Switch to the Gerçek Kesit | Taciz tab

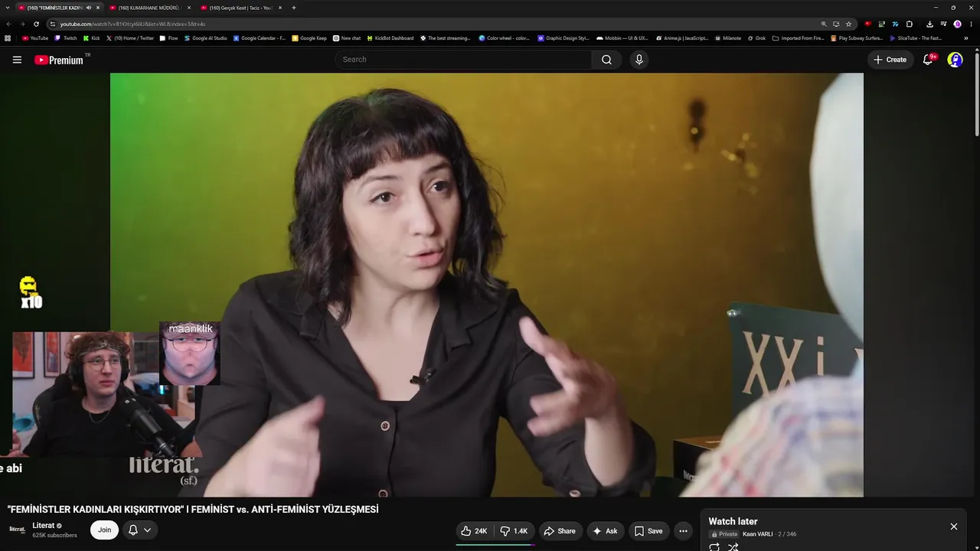[240, 8]
